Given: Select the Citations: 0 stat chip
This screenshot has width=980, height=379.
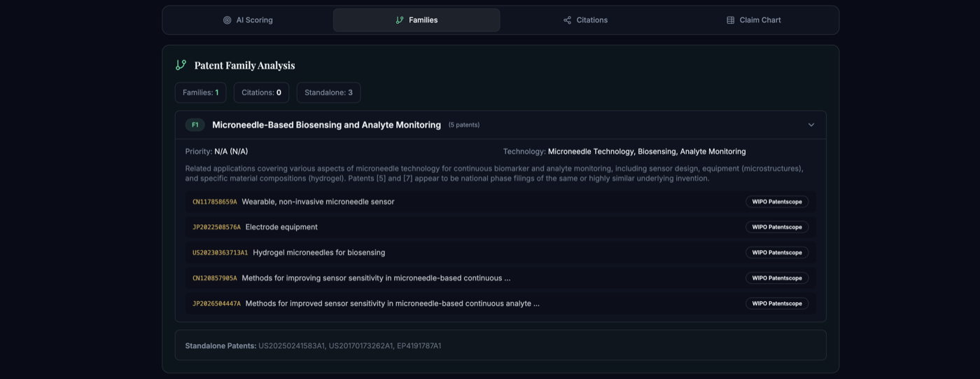Looking at the screenshot, I should point(261,92).
